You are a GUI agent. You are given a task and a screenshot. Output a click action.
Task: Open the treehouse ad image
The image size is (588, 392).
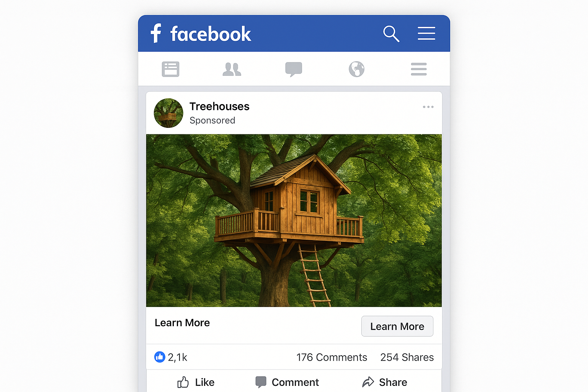click(x=294, y=220)
